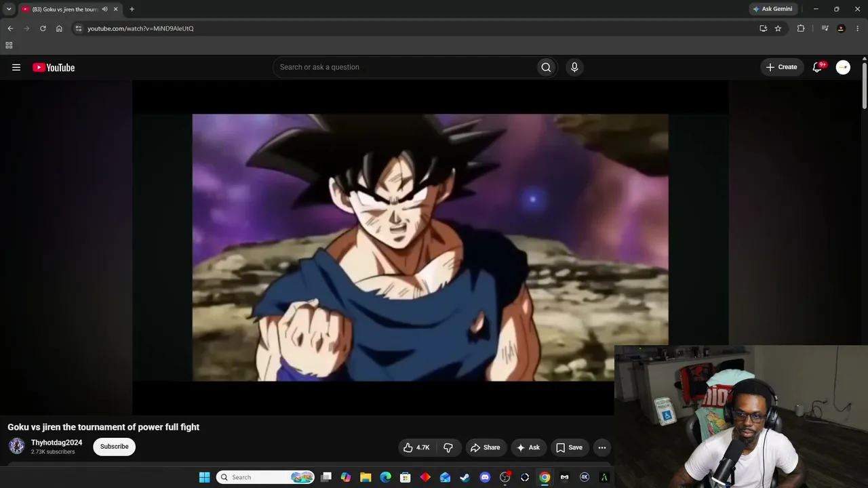The image size is (868, 488).
Task: Open the Chrome profile avatar
Action: coord(841,28)
